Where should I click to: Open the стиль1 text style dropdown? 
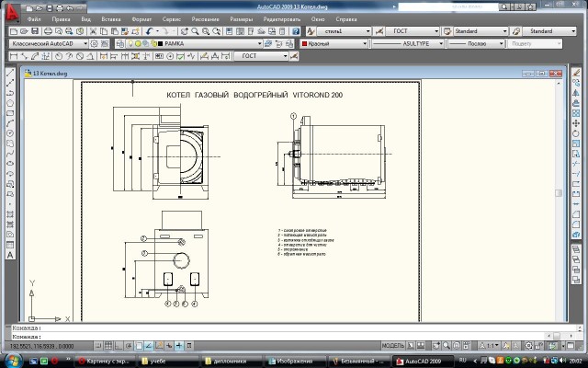click(368, 31)
